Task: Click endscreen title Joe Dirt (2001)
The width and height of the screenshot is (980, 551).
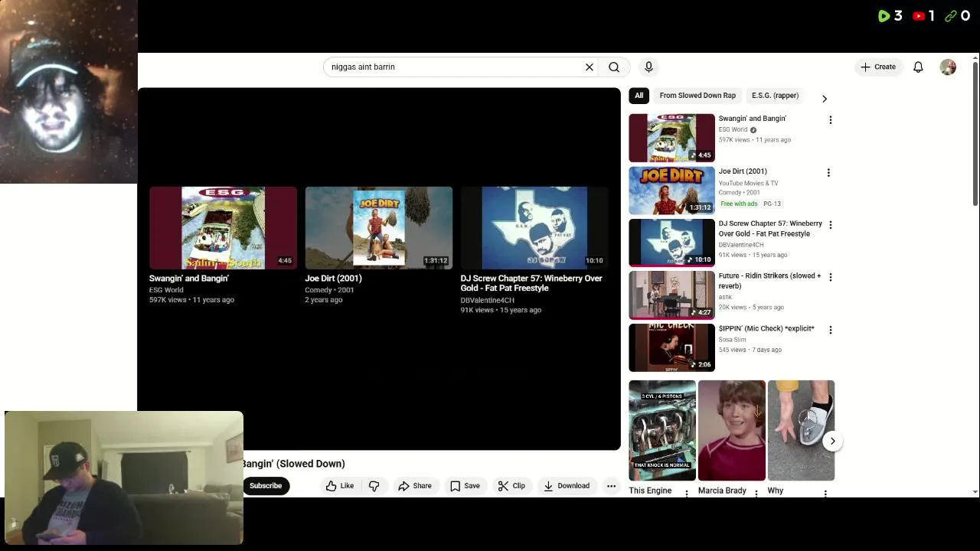Action: click(x=333, y=279)
